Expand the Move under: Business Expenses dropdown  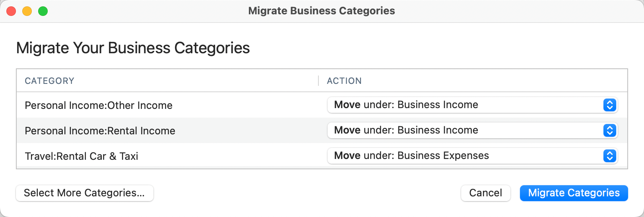(465, 156)
